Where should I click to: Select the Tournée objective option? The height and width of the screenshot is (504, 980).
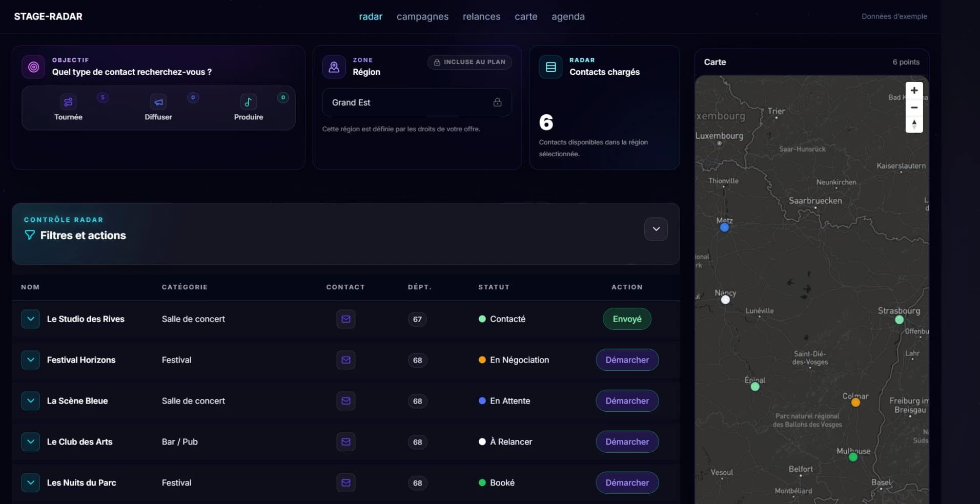coord(68,108)
